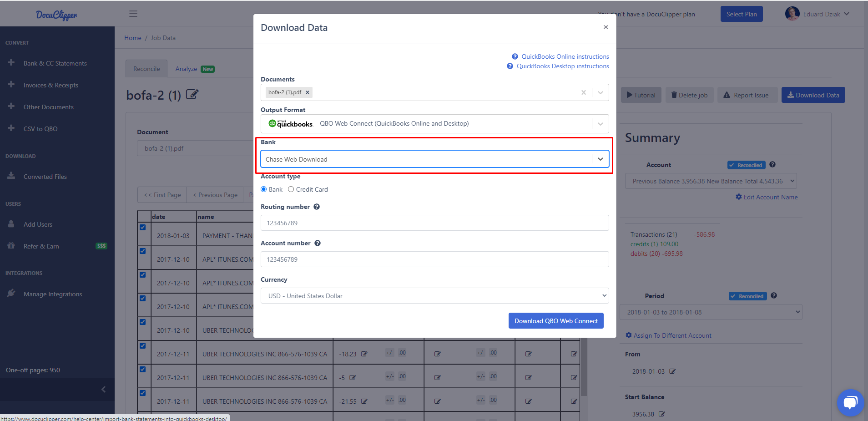
Task: Open Converted Files page
Action: [45, 177]
